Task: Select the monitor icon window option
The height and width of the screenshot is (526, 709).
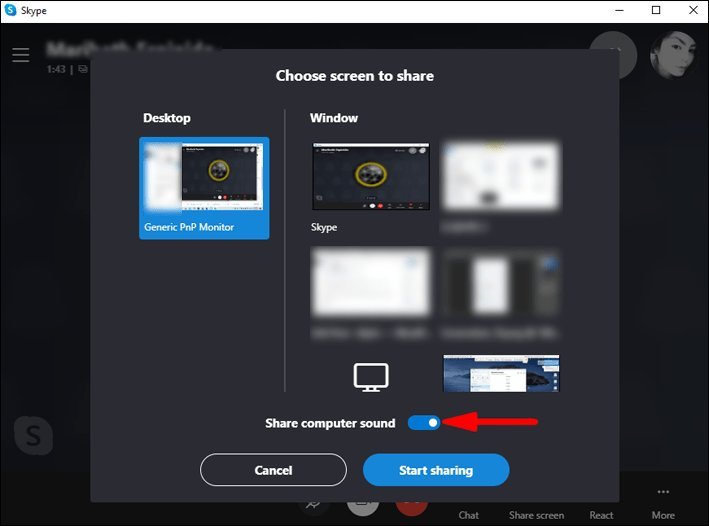Action: [371, 377]
